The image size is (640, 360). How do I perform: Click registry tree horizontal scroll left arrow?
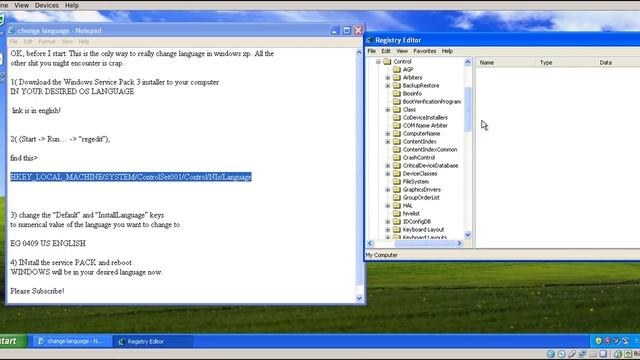(370, 244)
